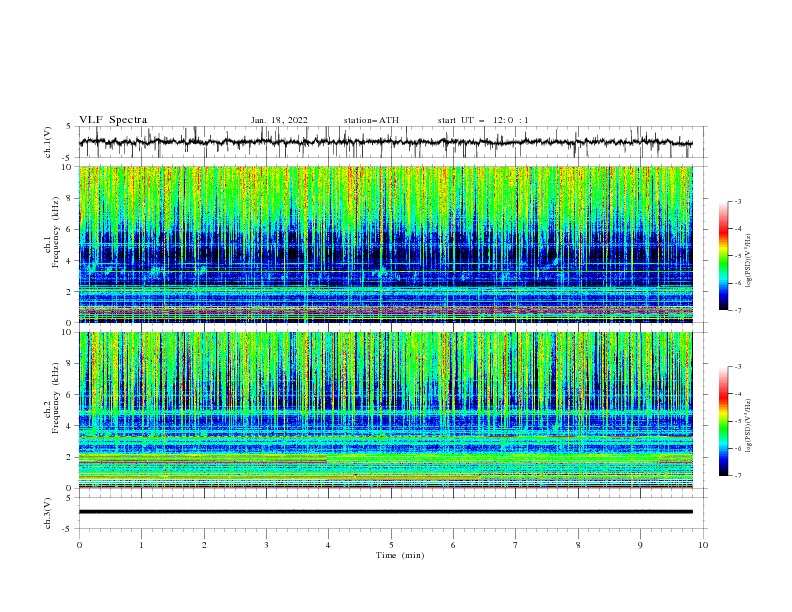Image resolution: width=792 pixels, height=612 pixels.
Task: Click the '-5' tick on ch.3(V) axis
Action: [68, 529]
